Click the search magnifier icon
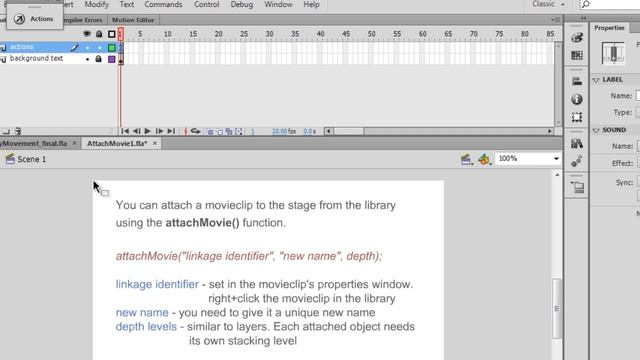This screenshot has height=360, width=640. tap(586, 4)
